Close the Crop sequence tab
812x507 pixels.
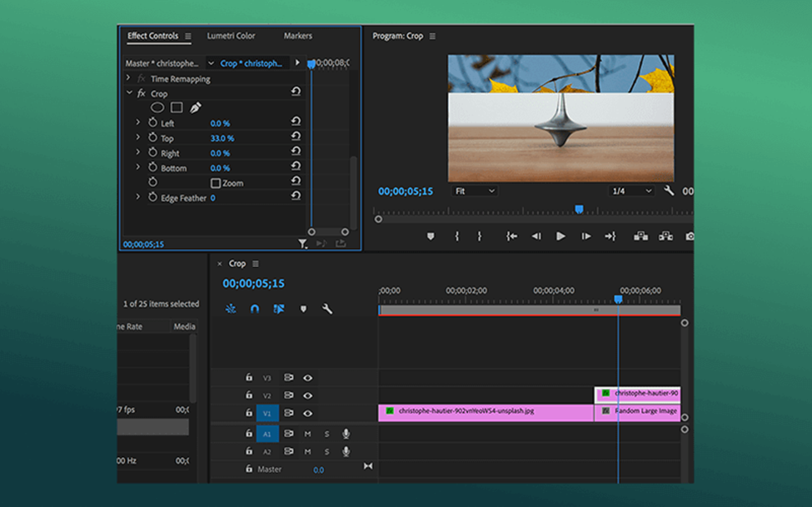(x=220, y=264)
